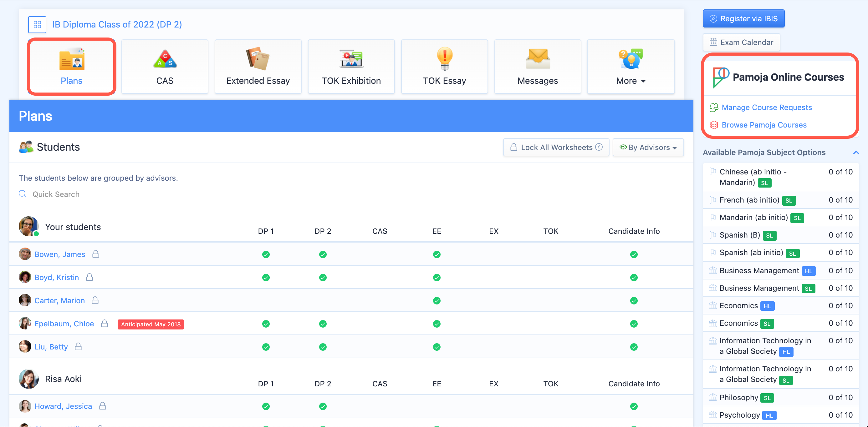Image resolution: width=868 pixels, height=427 pixels.
Task: Open Manage Course Requests link
Action: (766, 108)
